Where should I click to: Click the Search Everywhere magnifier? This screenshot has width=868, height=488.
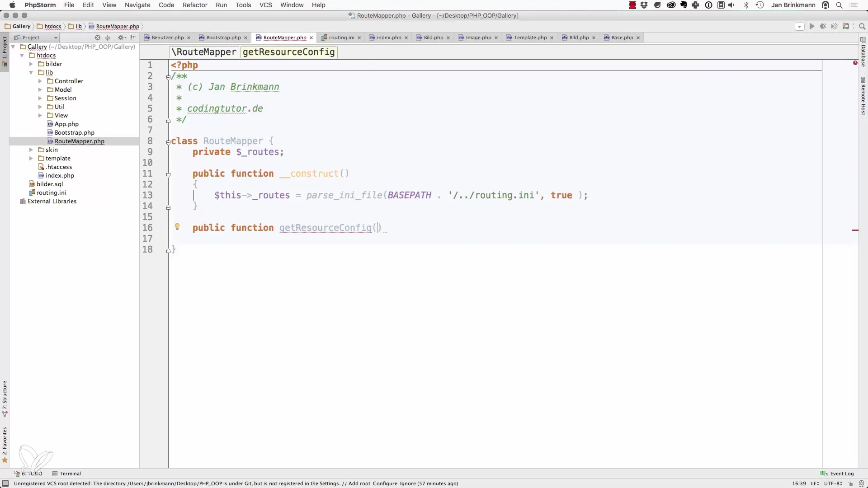862,27
